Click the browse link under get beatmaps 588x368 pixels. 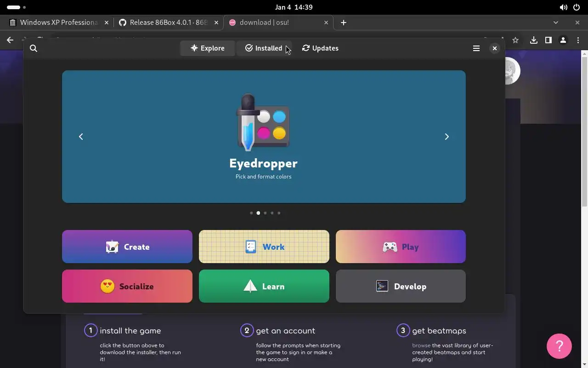421,345
